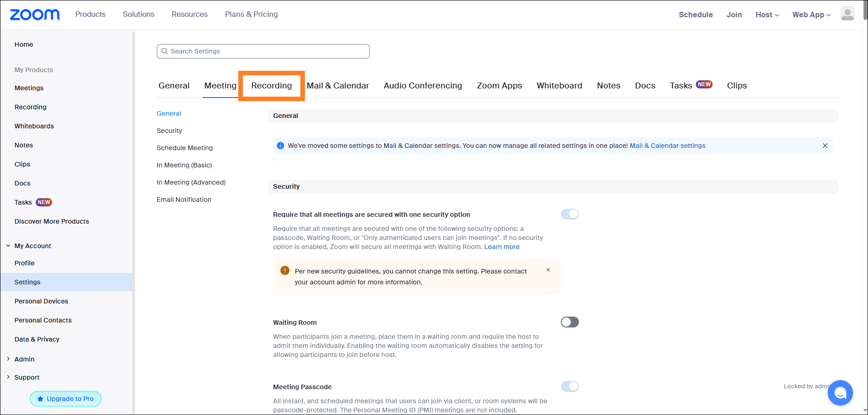Toggle the required security option switch
The width and height of the screenshot is (868, 415).
coord(569,214)
